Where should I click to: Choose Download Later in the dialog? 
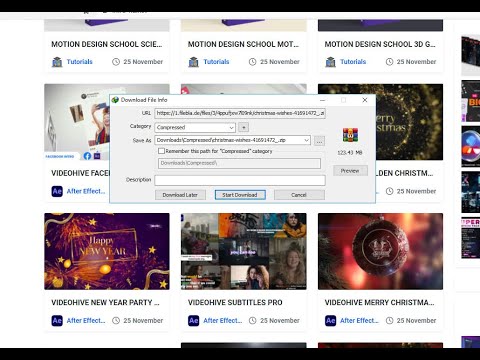[180, 195]
